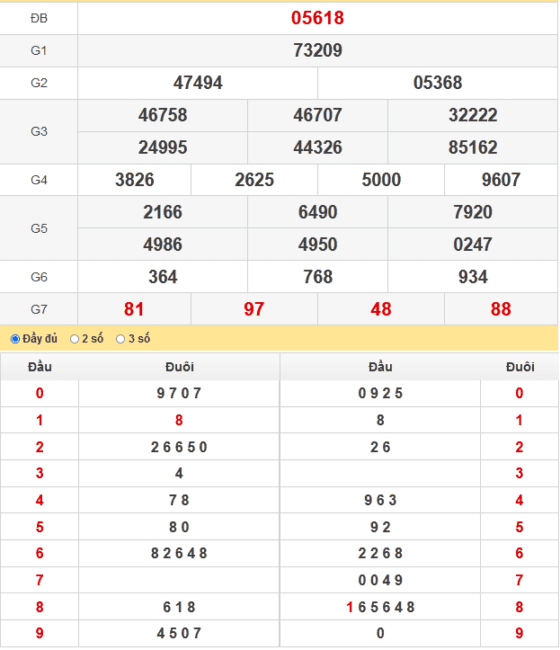Click the G6 prize row label
Viewport: 560px width, 650px height.
click(39, 277)
